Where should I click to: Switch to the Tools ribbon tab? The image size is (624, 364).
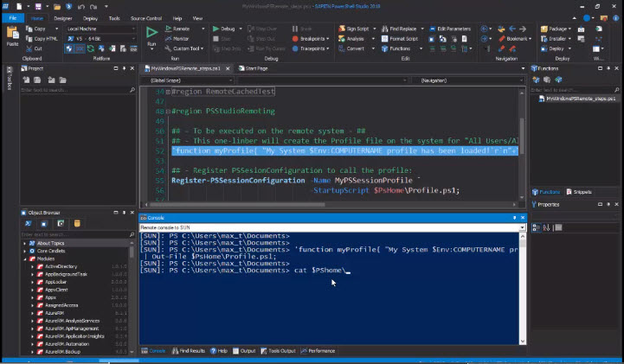click(114, 18)
